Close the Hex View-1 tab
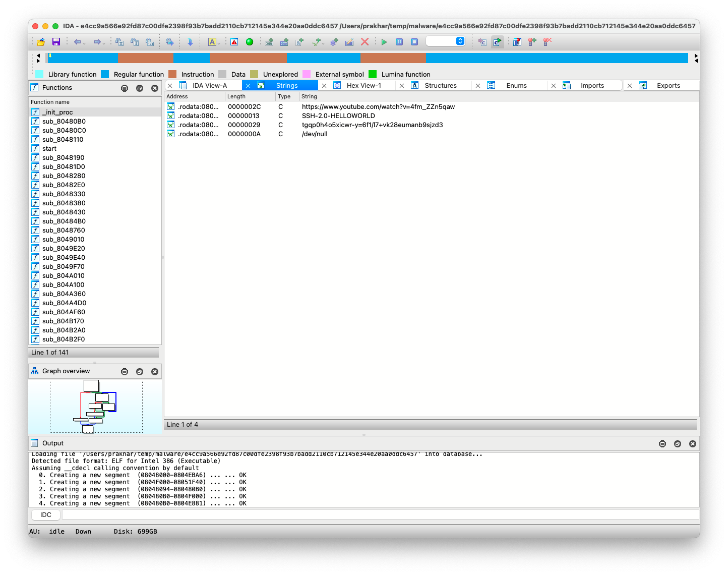 tap(324, 86)
